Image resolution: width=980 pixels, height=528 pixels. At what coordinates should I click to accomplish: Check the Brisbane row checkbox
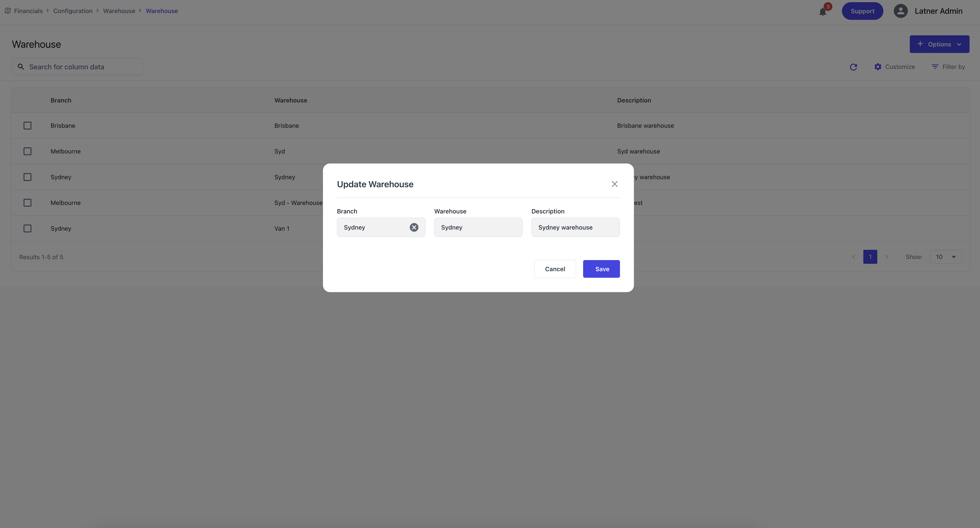pos(27,126)
